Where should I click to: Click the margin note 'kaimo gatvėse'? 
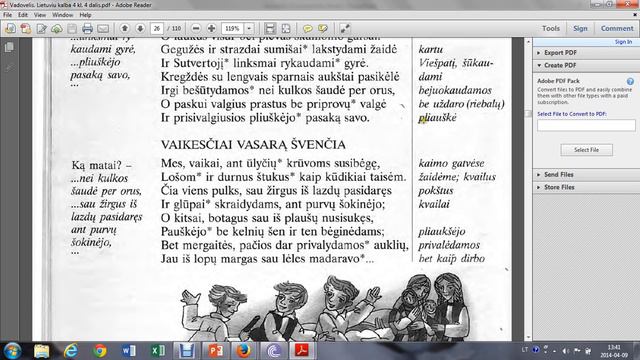[x=451, y=163]
